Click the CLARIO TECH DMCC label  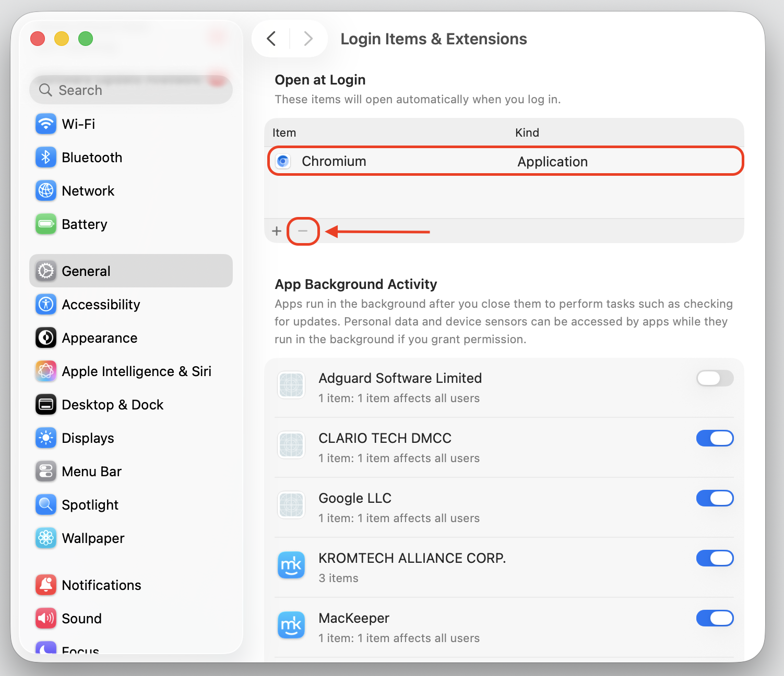pos(385,438)
